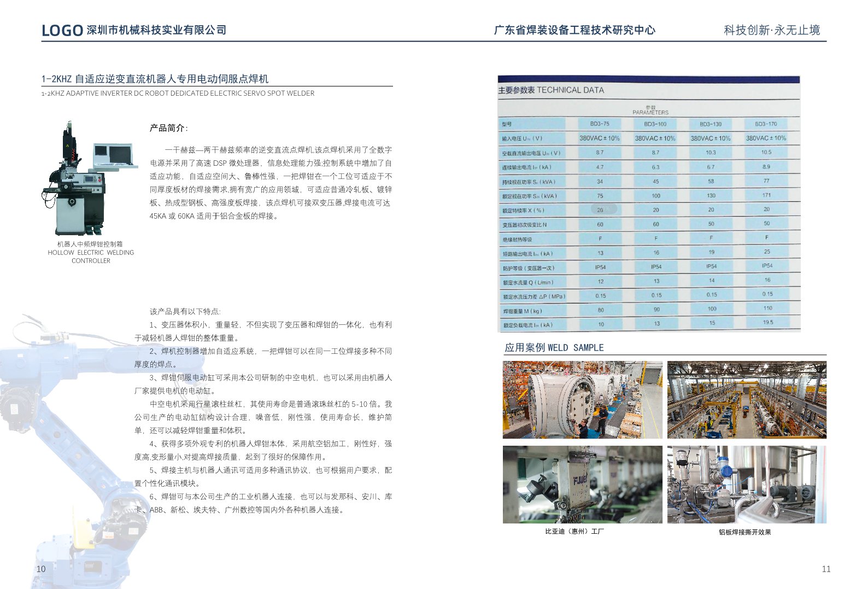The image size is (868, 589).
Task: Click the 额定水流压力差 ΔP (MPa) row label
Action: pyautogui.click(x=533, y=297)
